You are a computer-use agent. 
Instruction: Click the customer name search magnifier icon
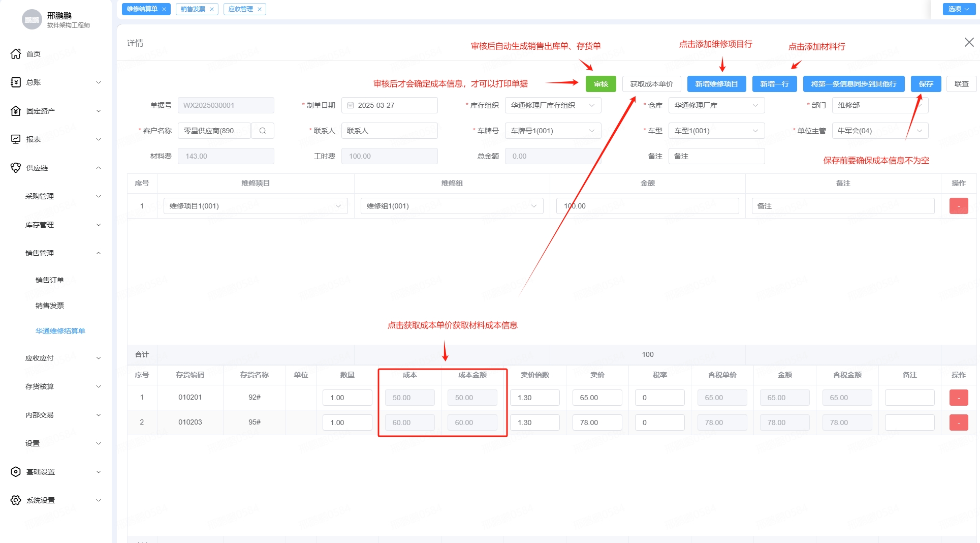(263, 131)
